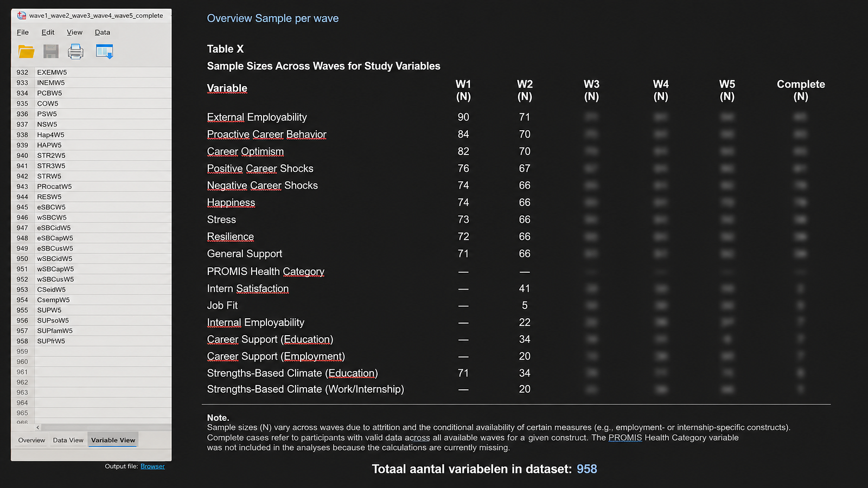Select the PROcatW5 variable row
This screenshot has height=488, width=868.
(91, 187)
